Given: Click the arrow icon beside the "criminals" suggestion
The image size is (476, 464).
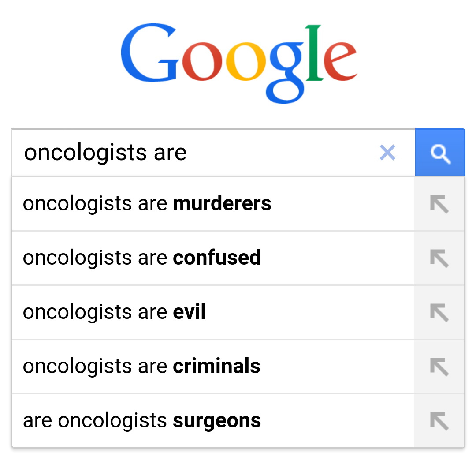Looking at the screenshot, I should 439,367.
